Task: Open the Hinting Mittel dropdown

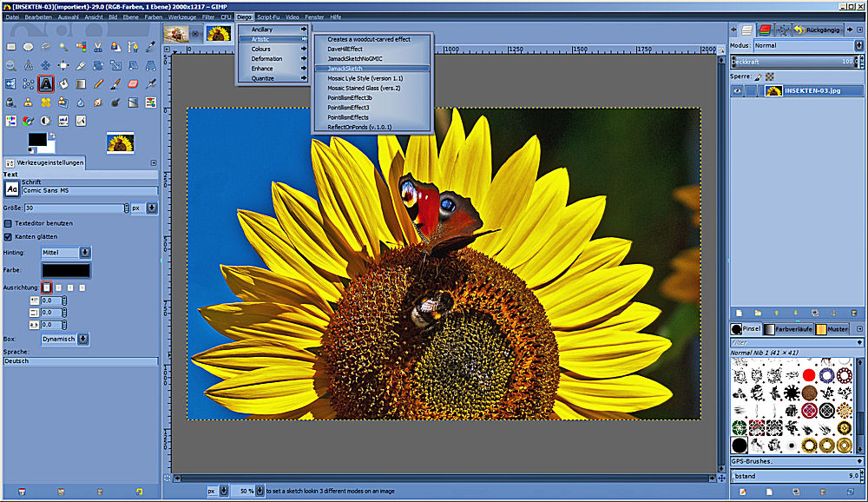Action: click(x=66, y=252)
